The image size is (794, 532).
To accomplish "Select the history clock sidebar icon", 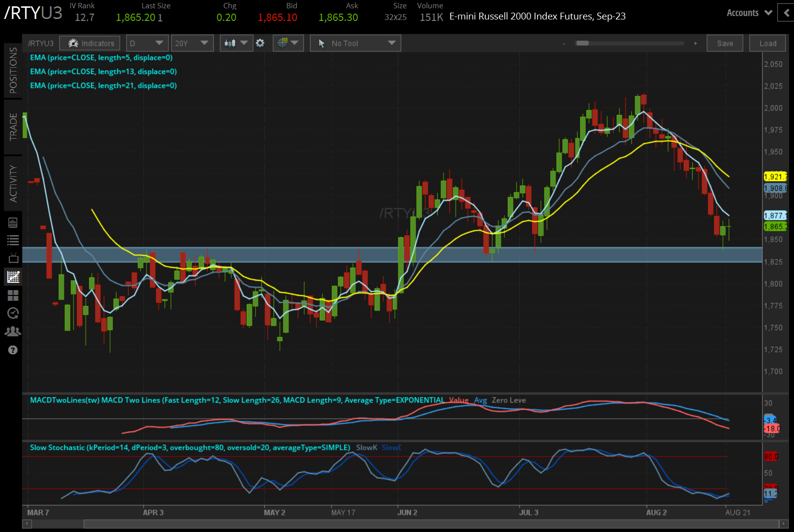I will 13,313.
